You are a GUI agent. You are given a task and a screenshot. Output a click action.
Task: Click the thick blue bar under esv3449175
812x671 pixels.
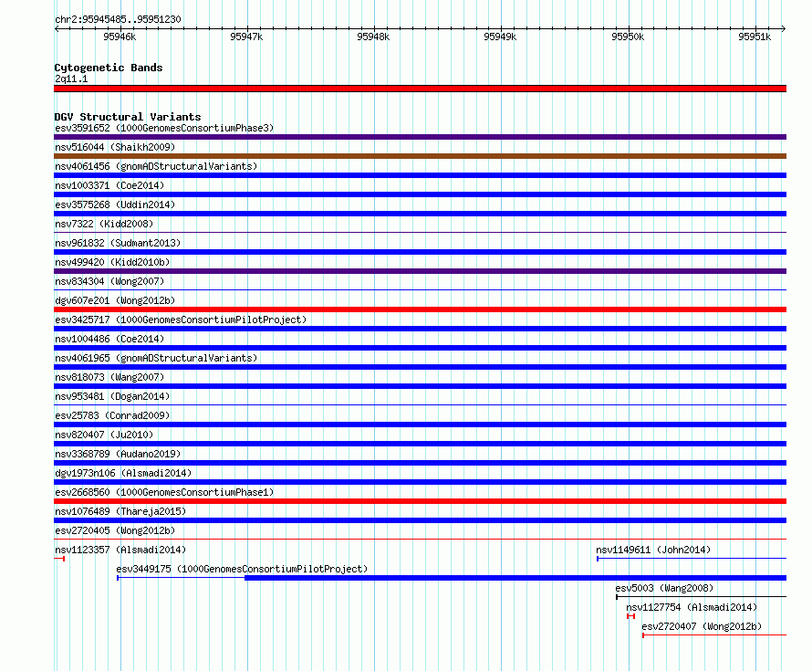(x=515, y=578)
